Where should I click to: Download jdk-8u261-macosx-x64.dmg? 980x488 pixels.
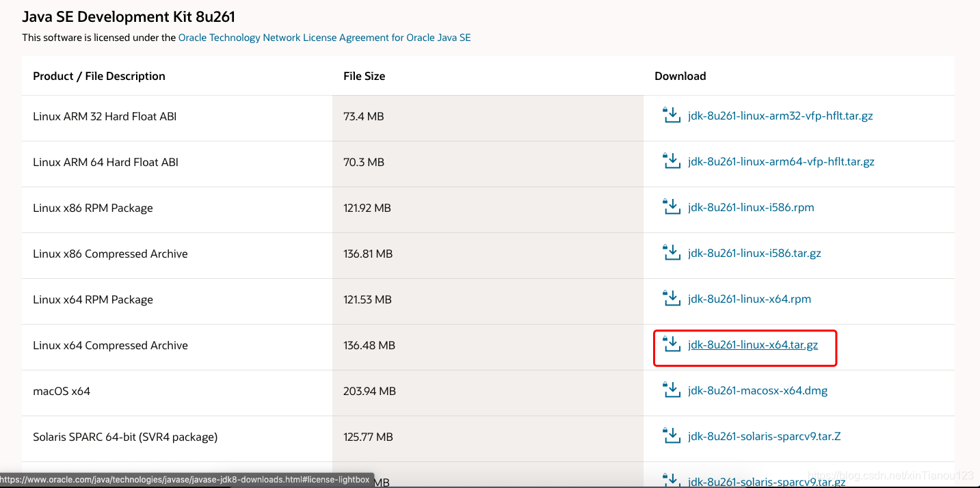(758, 391)
